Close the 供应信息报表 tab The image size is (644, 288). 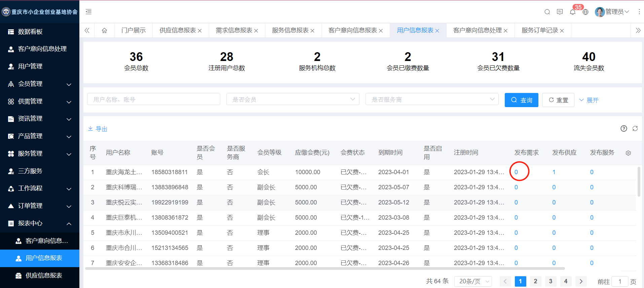[x=200, y=31]
